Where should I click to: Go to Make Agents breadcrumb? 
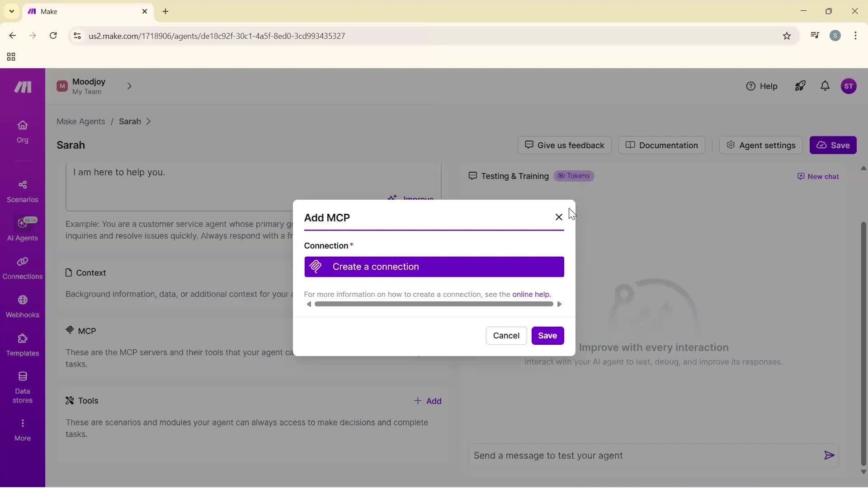pyautogui.click(x=80, y=122)
